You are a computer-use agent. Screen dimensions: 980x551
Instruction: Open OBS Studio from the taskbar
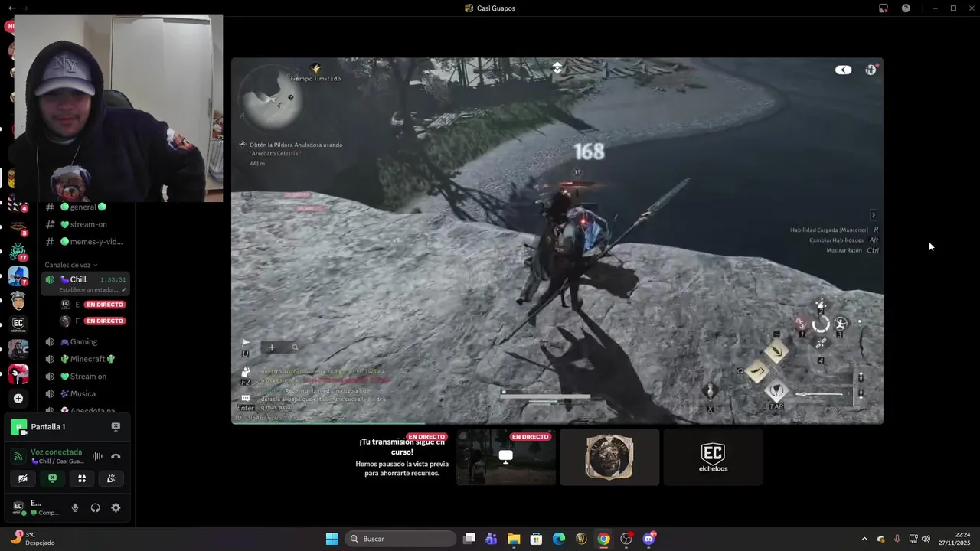pos(626,539)
